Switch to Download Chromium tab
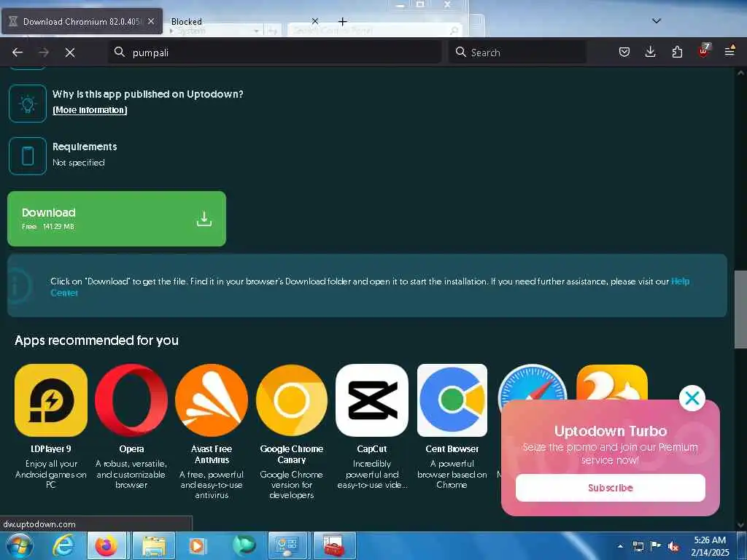The height and width of the screenshot is (560, 747). tap(82, 21)
